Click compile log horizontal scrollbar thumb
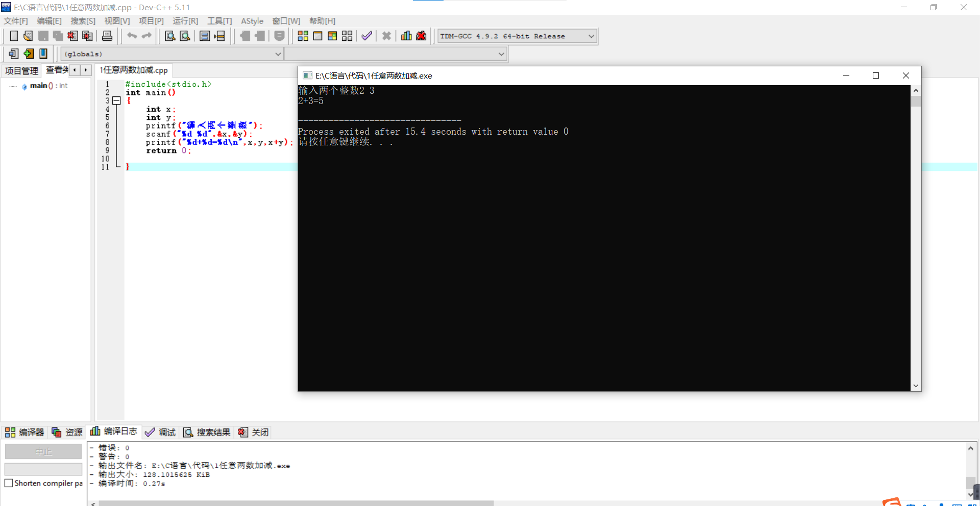The width and height of the screenshot is (980, 506). tap(296, 503)
